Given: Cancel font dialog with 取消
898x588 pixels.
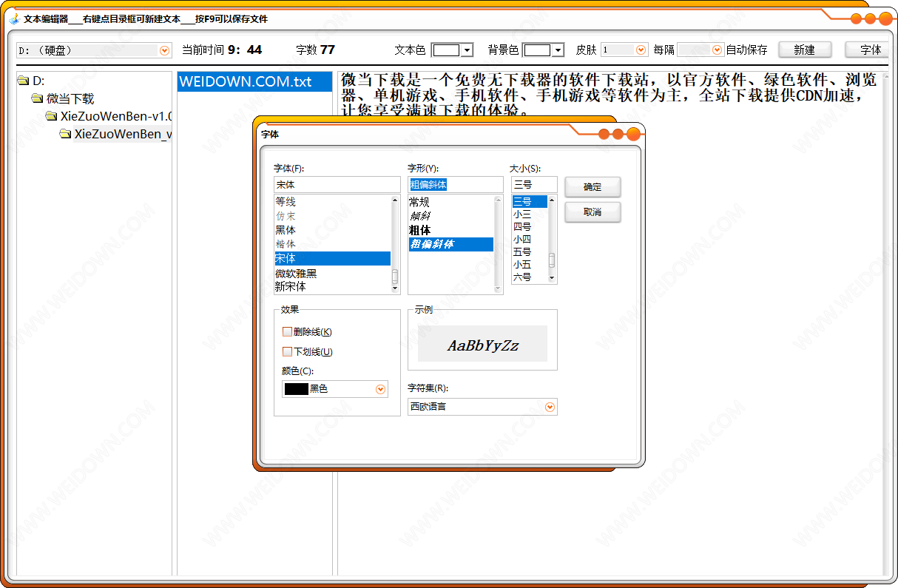Looking at the screenshot, I should pos(593,212).
